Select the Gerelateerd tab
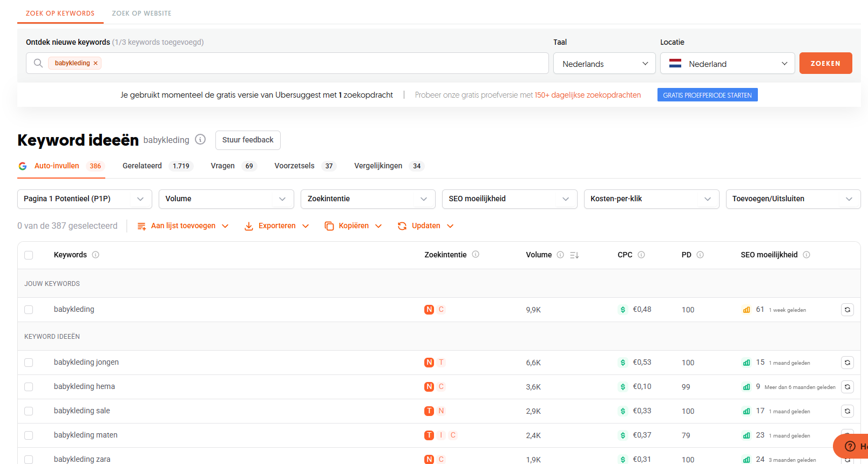 click(157, 166)
